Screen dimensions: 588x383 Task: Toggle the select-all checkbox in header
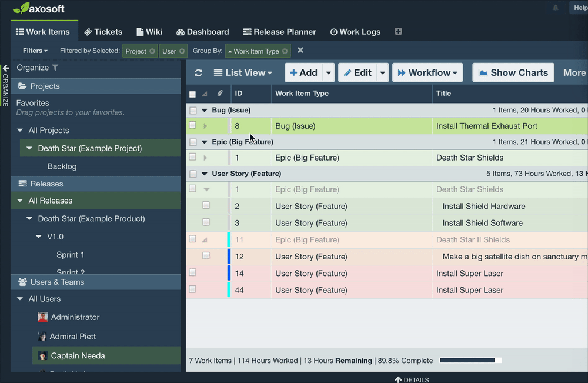(192, 94)
